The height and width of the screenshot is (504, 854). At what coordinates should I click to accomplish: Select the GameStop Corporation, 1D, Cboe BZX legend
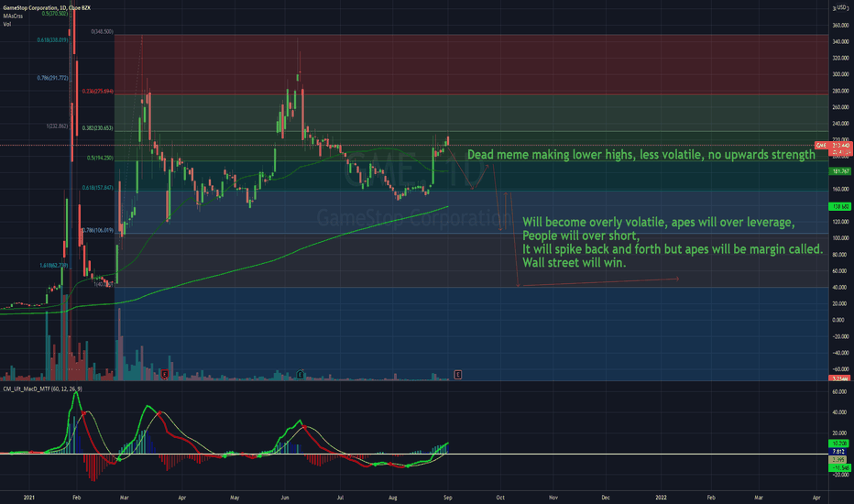[x=47, y=8]
